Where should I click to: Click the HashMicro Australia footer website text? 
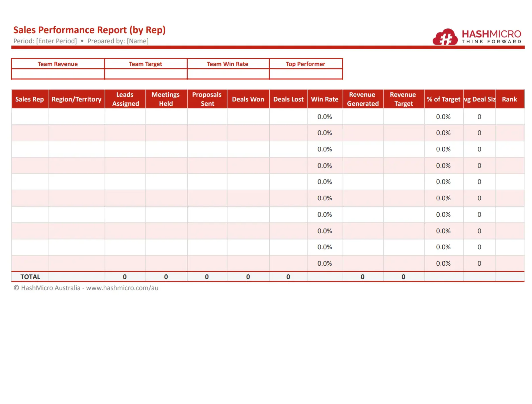pos(86,288)
